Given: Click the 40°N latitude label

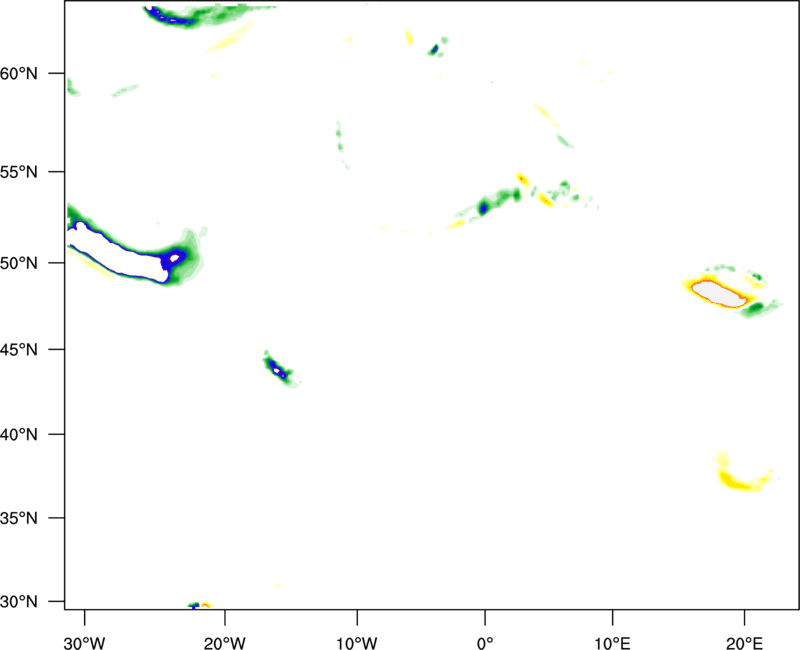Looking at the screenshot, I should coord(19,435).
